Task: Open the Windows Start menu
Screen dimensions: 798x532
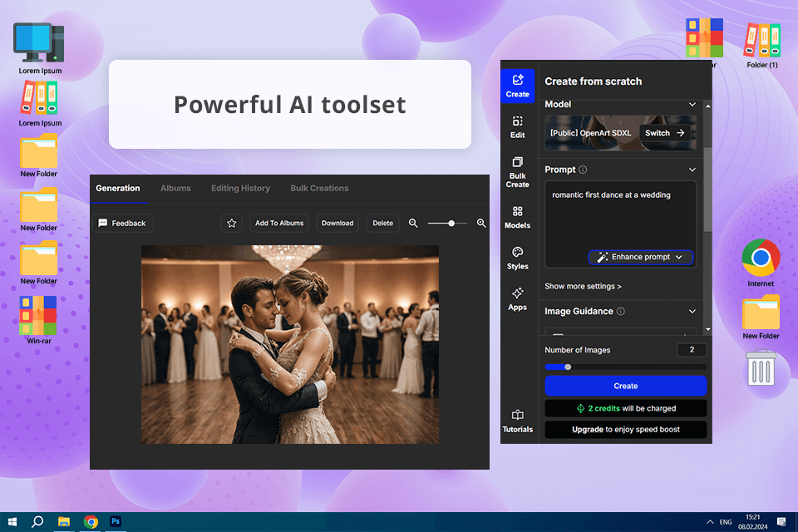Action: (12, 522)
